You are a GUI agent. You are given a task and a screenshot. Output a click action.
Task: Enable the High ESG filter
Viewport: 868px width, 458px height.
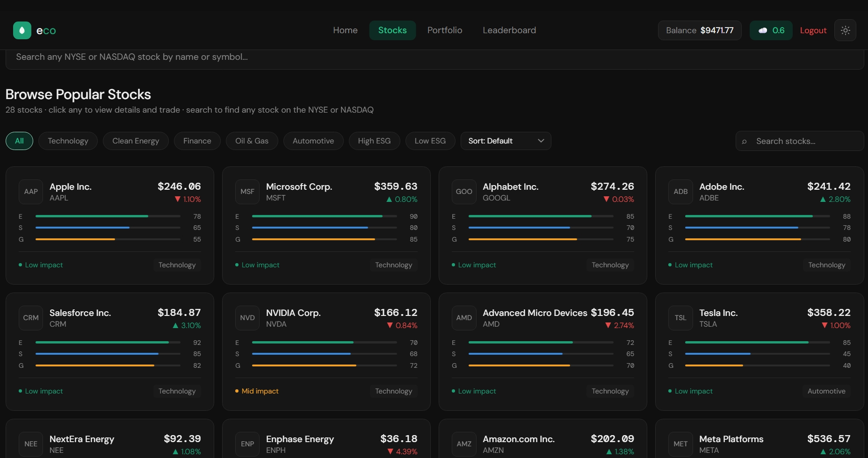point(374,141)
